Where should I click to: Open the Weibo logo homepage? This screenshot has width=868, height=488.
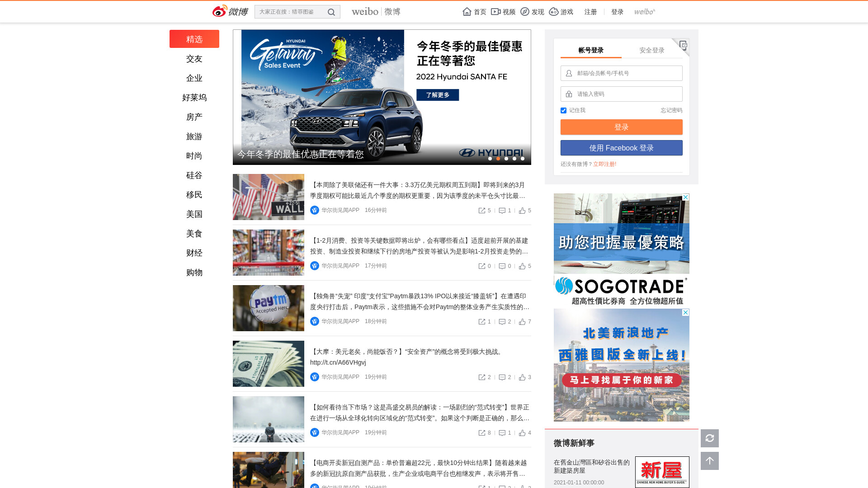pyautogui.click(x=230, y=11)
